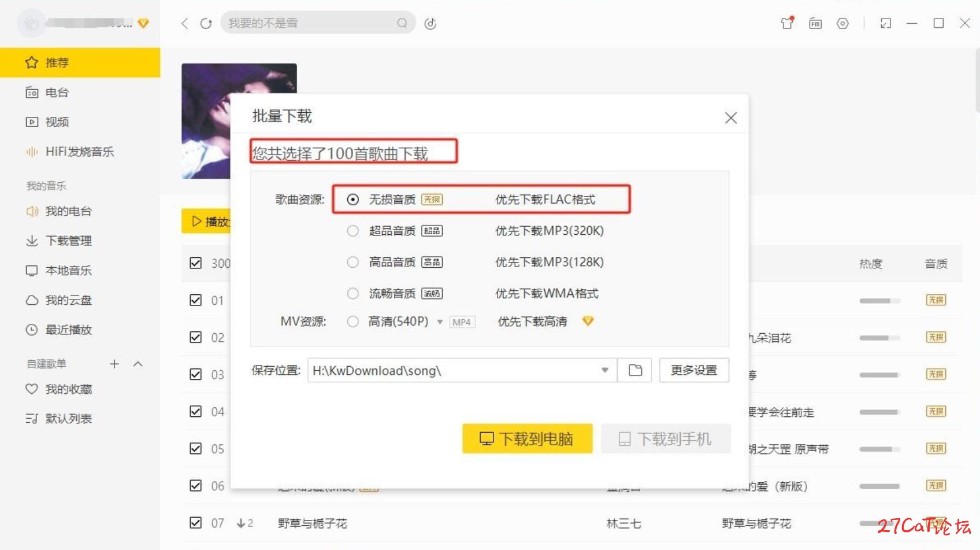980x550 pixels.
Task: Click the 播放 button behind dialog
Action: [206, 222]
